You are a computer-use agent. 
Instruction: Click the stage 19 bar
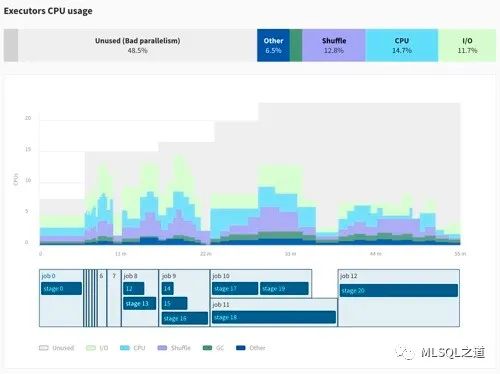[x=284, y=289]
